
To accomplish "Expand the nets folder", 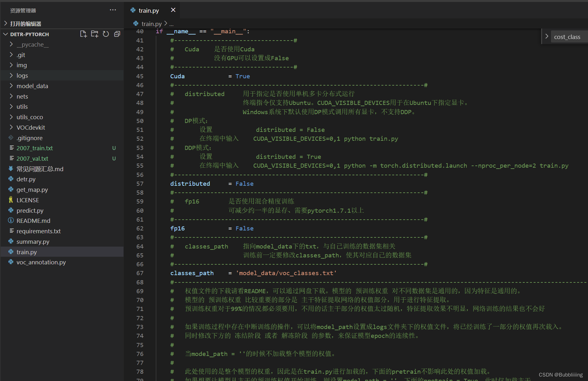I will coord(62,96).
